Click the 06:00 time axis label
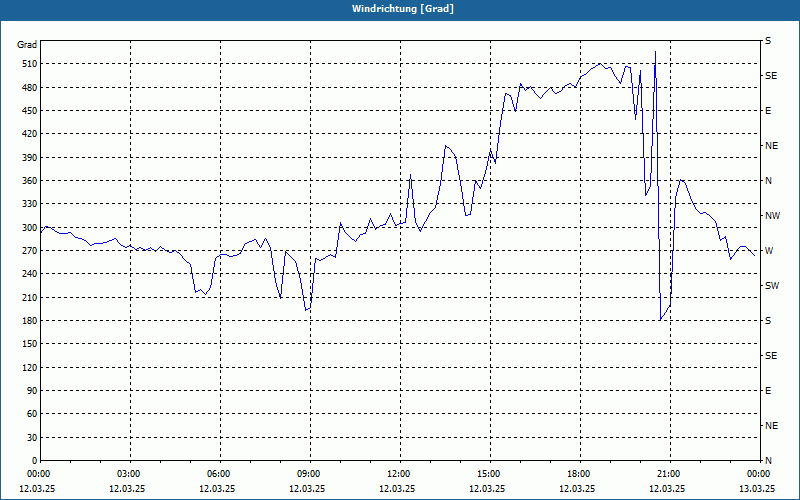The width and height of the screenshot is (800, 500). tap(217, 474)
